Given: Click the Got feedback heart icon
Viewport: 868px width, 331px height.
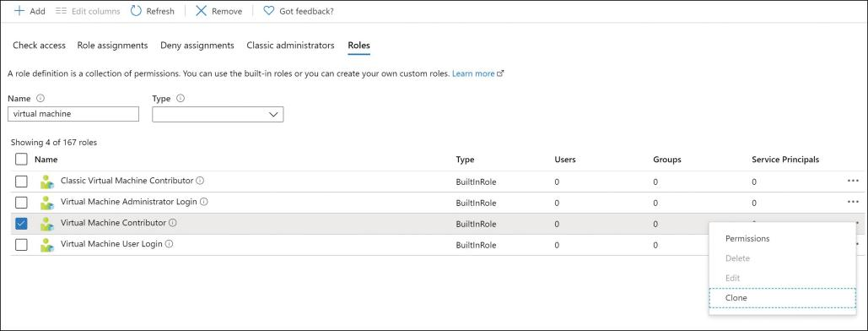Looking at the screenshot, I should point(268,10).
